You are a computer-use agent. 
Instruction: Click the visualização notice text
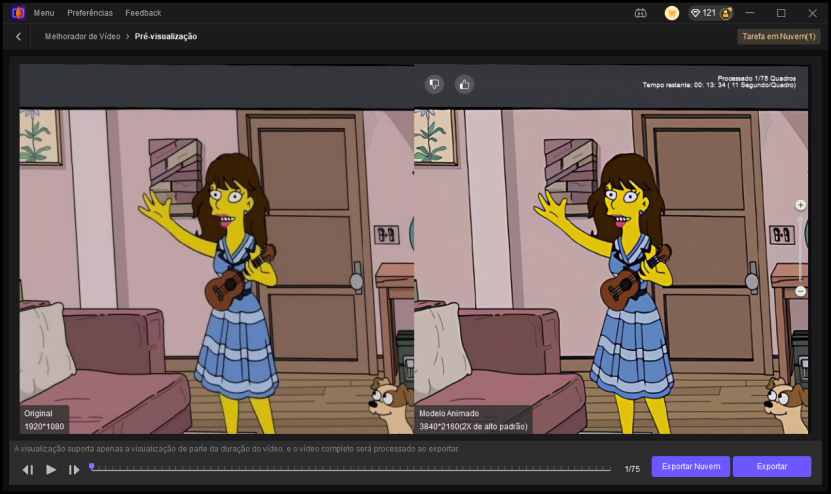pyautogui.click(x=236, y=449)
